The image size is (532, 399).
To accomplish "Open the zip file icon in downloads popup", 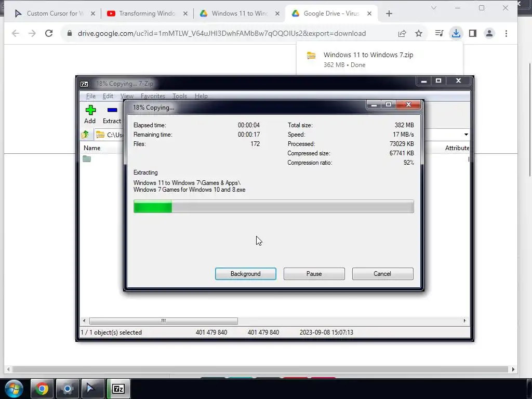I will 311,56.
